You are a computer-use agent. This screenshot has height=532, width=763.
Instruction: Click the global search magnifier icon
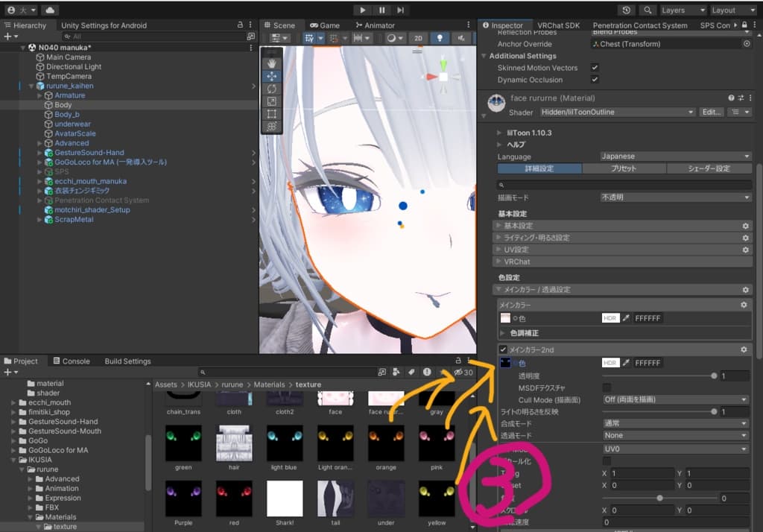648,10
